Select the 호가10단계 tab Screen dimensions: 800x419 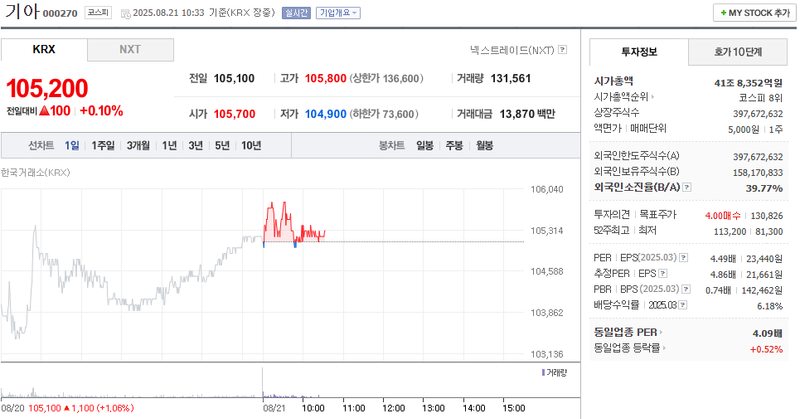[738, 52]
